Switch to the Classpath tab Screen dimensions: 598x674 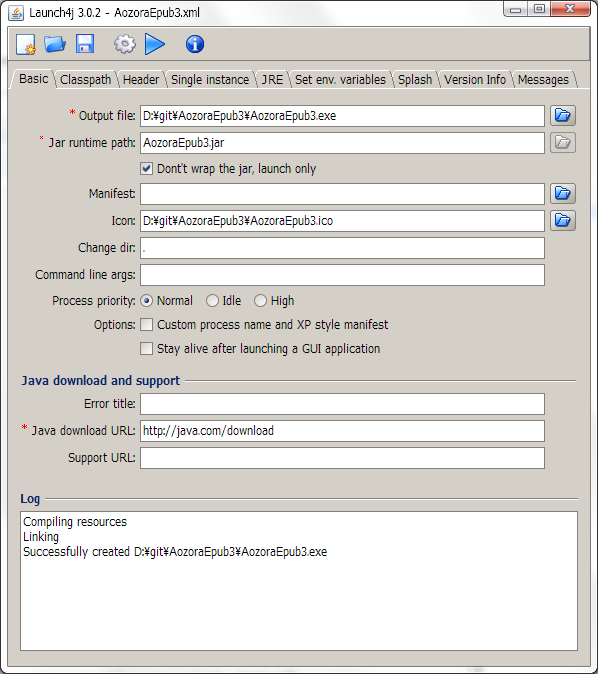pyautogui.click(x=86, y=80)
